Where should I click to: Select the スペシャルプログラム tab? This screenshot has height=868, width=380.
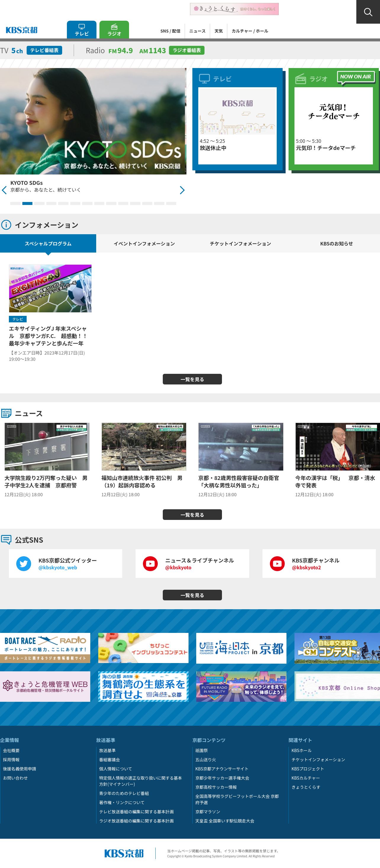click(x=48, y=243)
